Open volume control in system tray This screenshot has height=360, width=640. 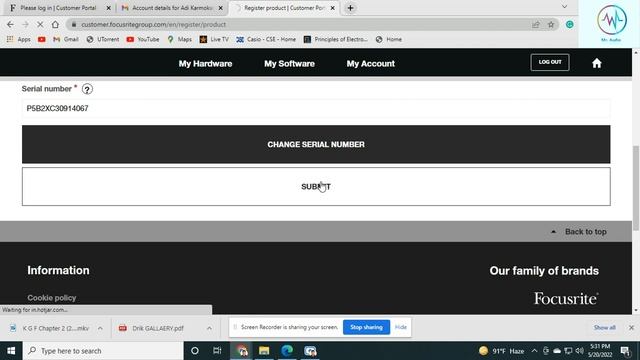pyautogui.click(x=580, y=351)
